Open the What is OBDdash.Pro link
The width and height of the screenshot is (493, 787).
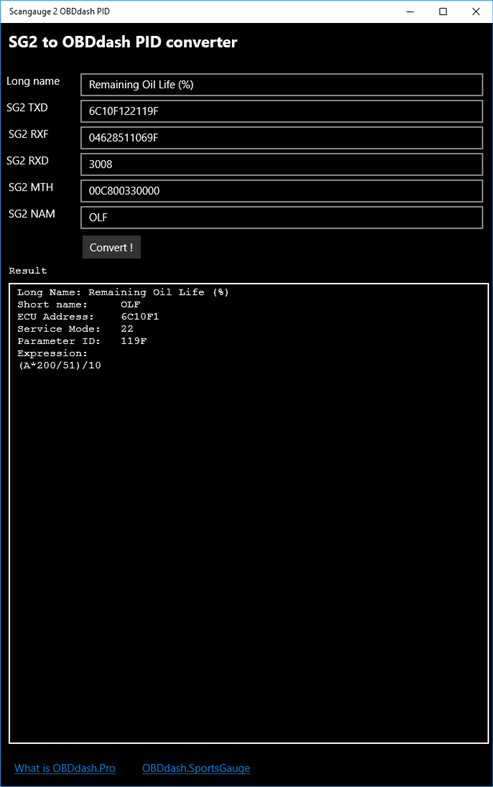click(65, 768)
